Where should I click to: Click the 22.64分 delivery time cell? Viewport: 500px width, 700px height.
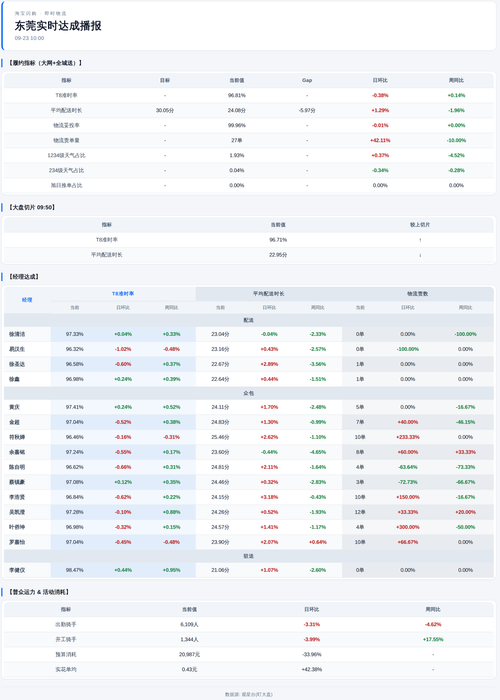point(220,379)
